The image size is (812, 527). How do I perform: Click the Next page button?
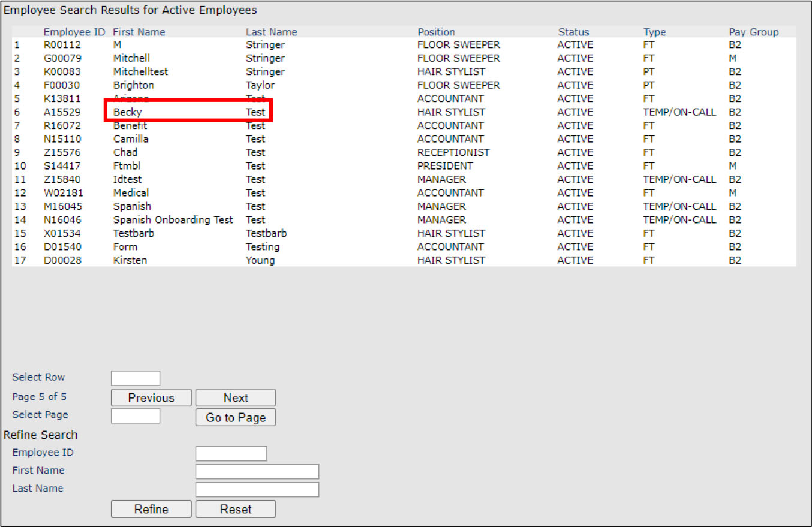236,397
